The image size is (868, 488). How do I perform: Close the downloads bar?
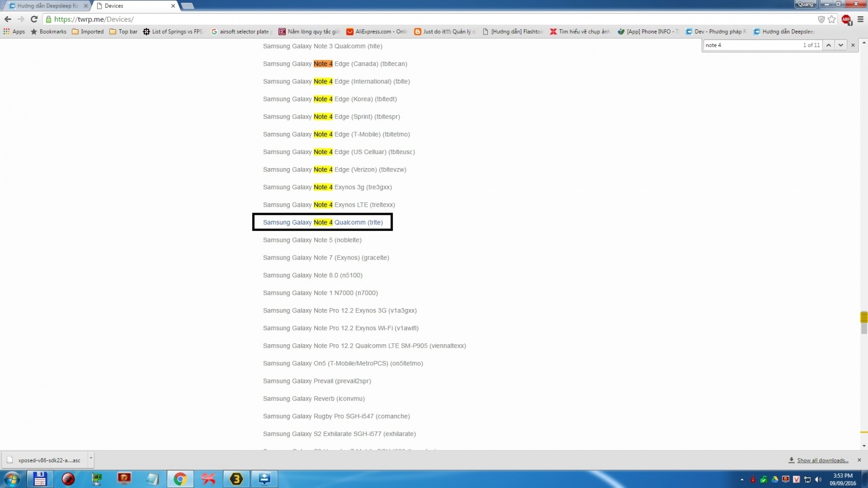tap(859, 460)
